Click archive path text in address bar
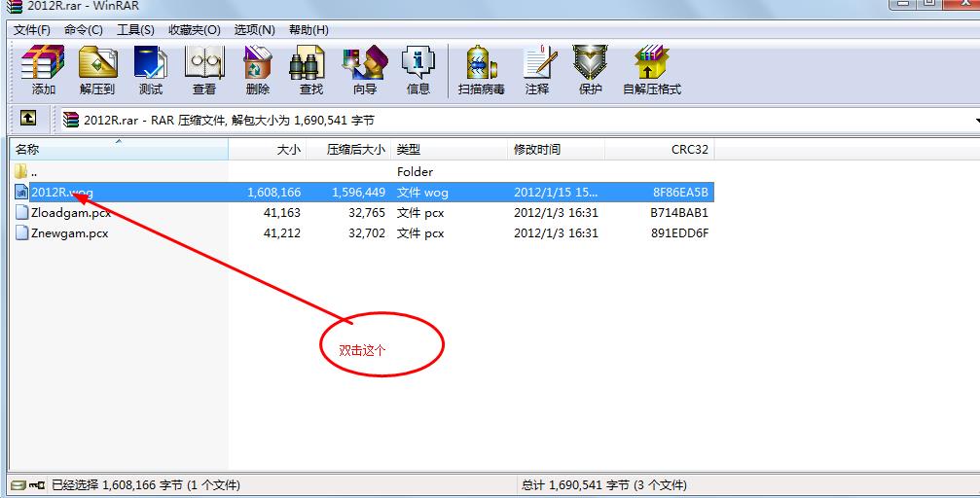980x498 pixels. [230, 120]
